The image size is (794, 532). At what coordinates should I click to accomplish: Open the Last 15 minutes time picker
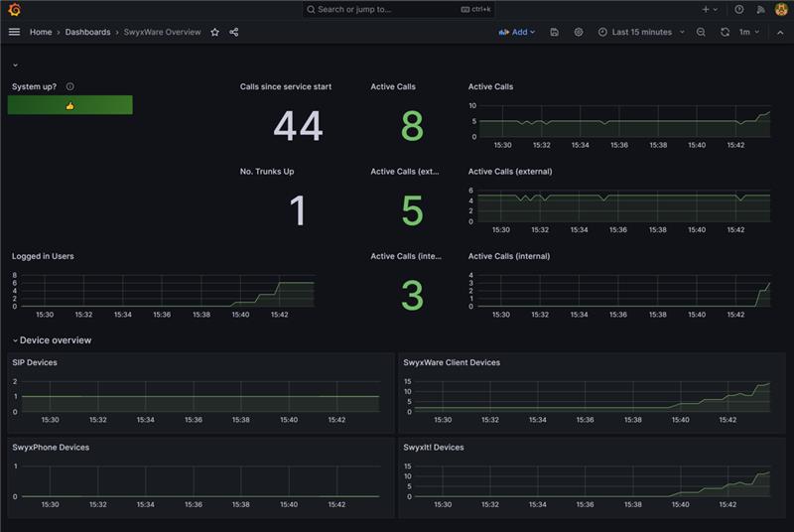click(x=641, y=32)
